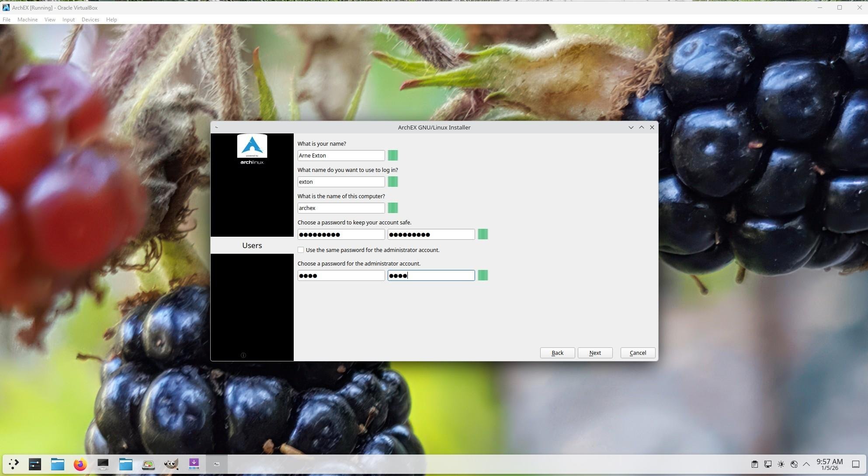Image resolution: width=868 pixels, height=476 pixels.
Task: Click Next to continue installation
Action: [595, 353]
